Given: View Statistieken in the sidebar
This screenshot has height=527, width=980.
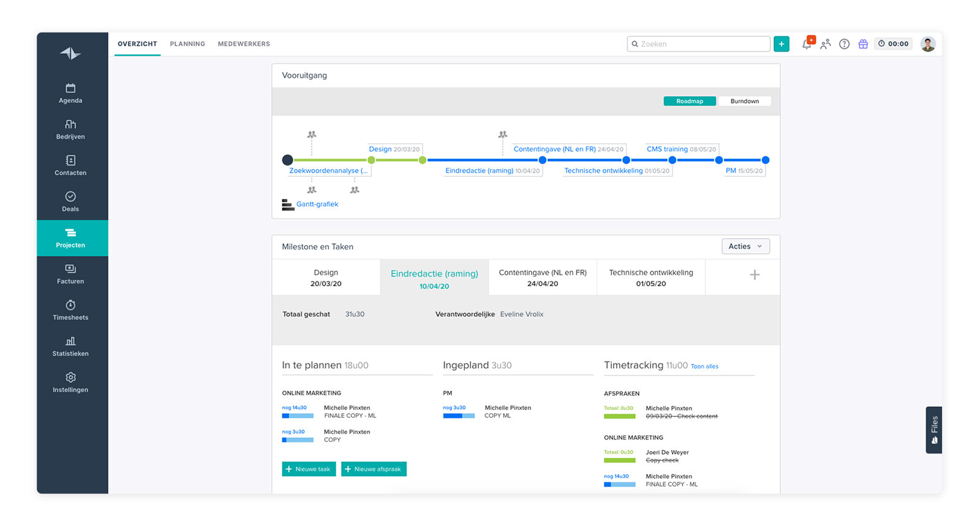Looking at the screenshot, I should [x=70, y=347].
